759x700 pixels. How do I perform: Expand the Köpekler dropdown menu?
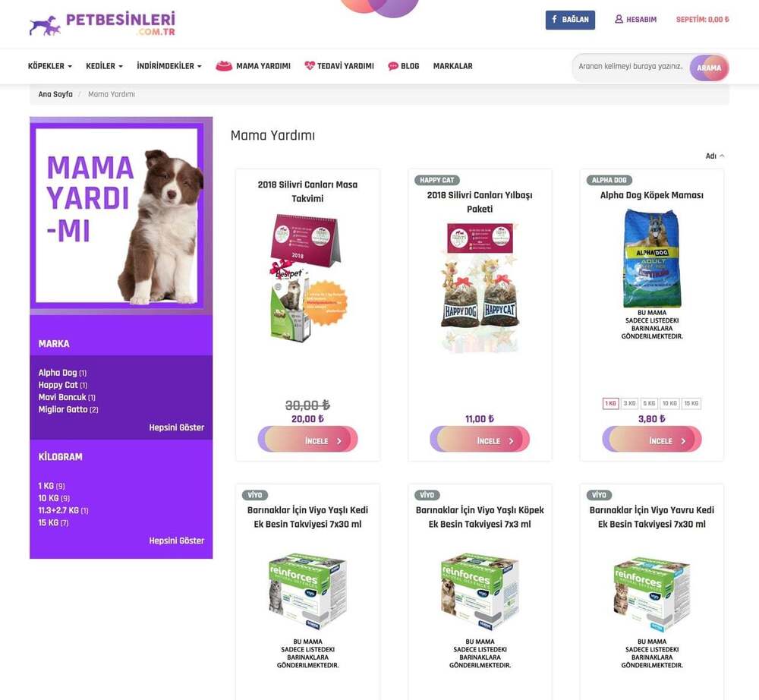(x=50, y=66)
